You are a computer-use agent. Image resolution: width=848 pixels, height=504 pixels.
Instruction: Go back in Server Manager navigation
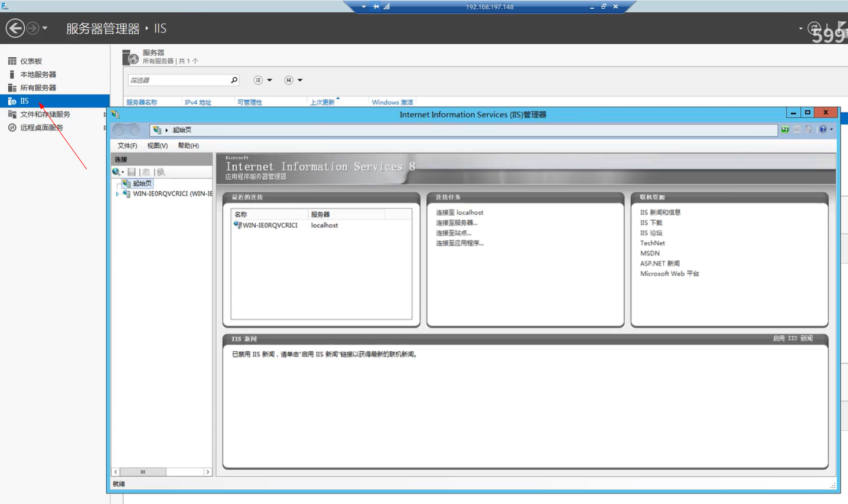(15, 28)
